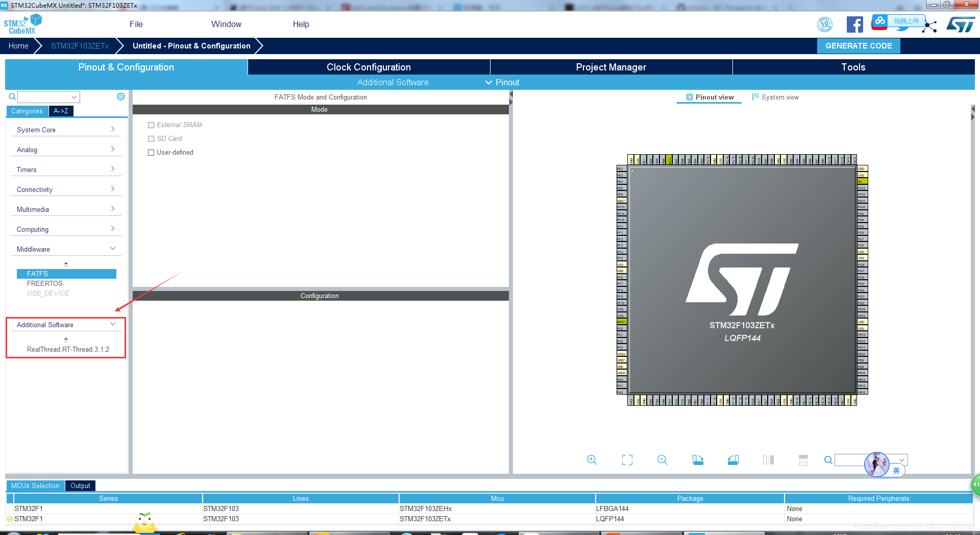The width and height of the screenshot is (980, 535).
Task: Open the ST community network icon
Action: click(x=930, y=27)
